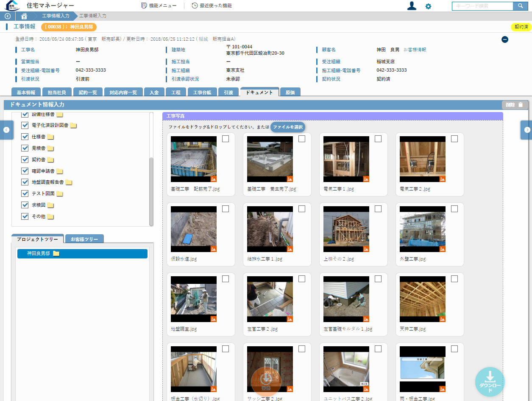The image size is (532, 401).
Task: Click the search magnifier button
Action: pos(520,6)
